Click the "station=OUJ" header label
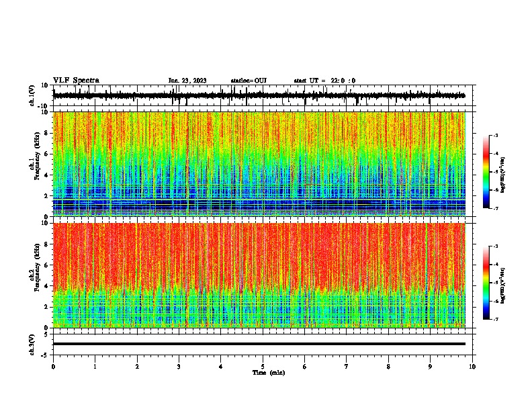The height and width of the screenshot is (411, 532). pos(249,81)
